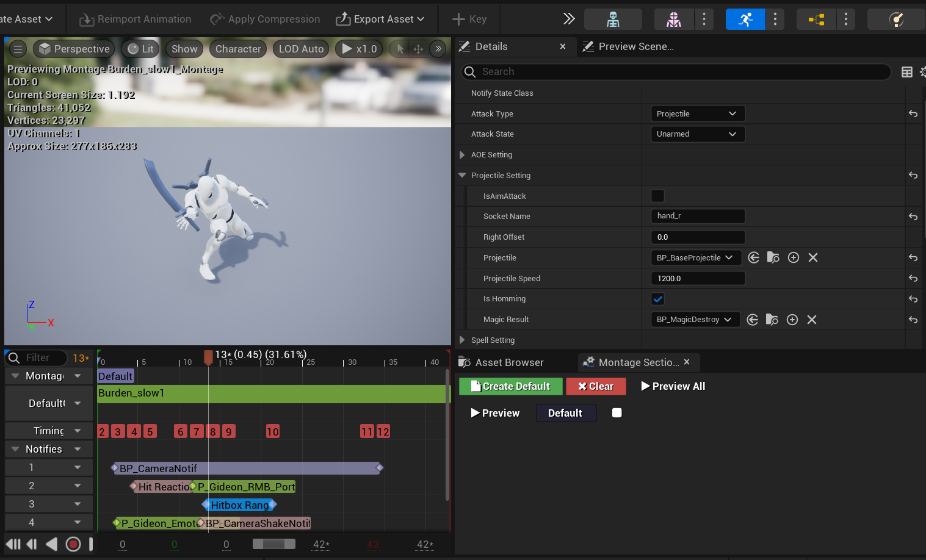The image size is (926, 560).
Task: Switch to the Skeletal Mesh editor icon
Action: [x=673, y=19]
